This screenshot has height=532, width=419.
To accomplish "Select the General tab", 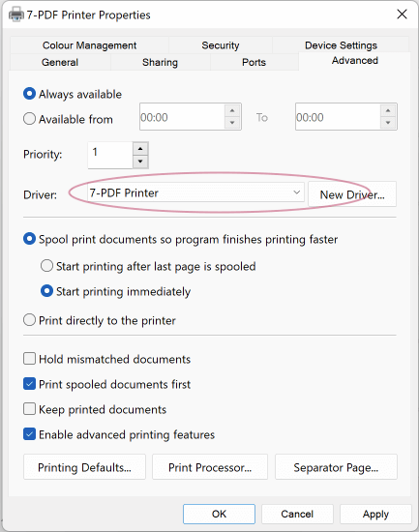I will click(60, 62).
